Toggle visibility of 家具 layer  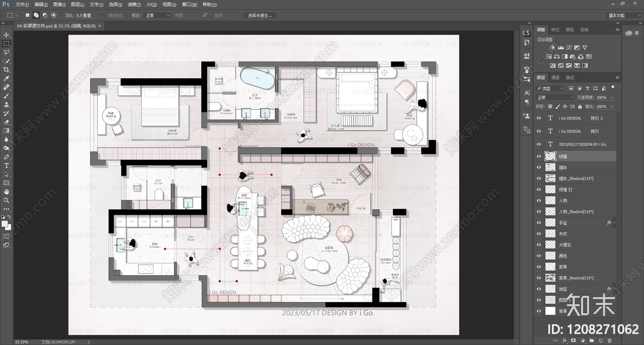[539, 267]
